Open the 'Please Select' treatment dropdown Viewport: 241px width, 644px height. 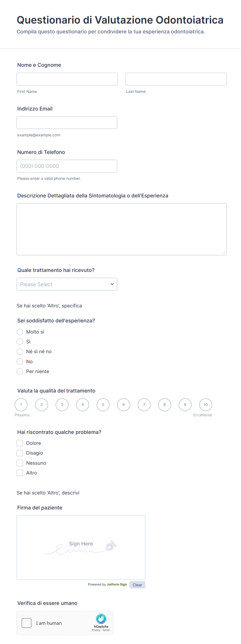67,284
